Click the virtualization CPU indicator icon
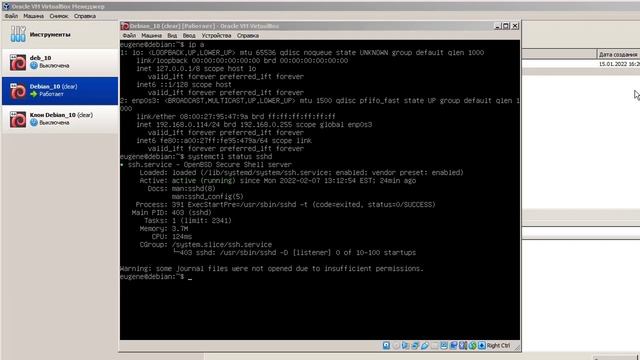Viewport: 640px width, 360px height. (463, 345)
